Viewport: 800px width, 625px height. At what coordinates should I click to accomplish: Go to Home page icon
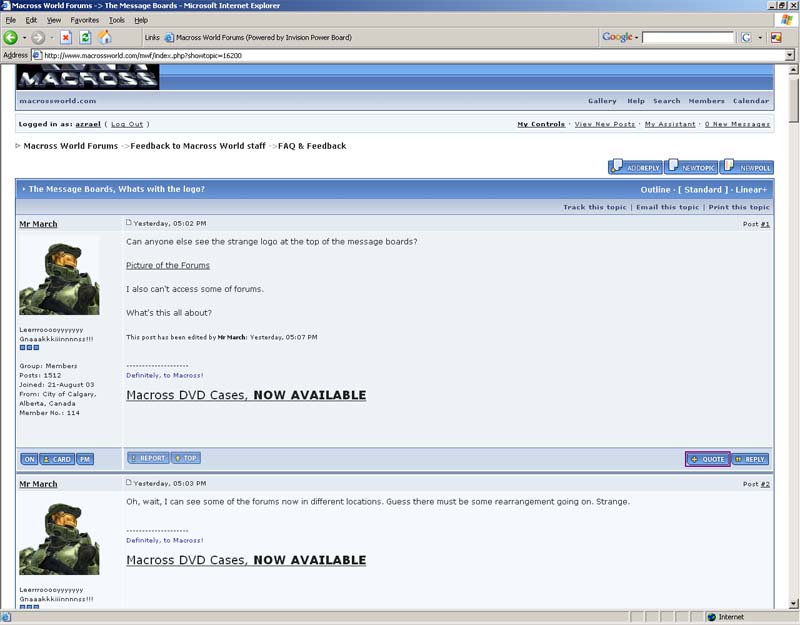coord(105,37)
